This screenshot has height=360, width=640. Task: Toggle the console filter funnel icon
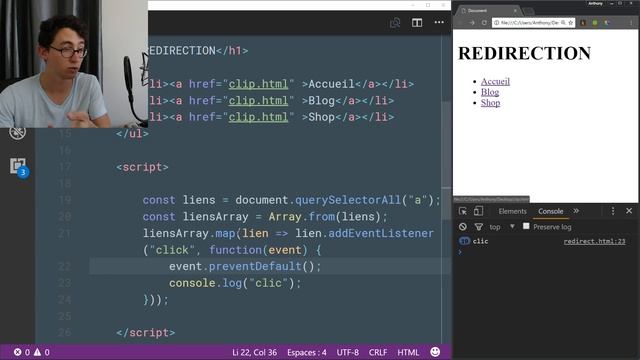pos(478,227)
